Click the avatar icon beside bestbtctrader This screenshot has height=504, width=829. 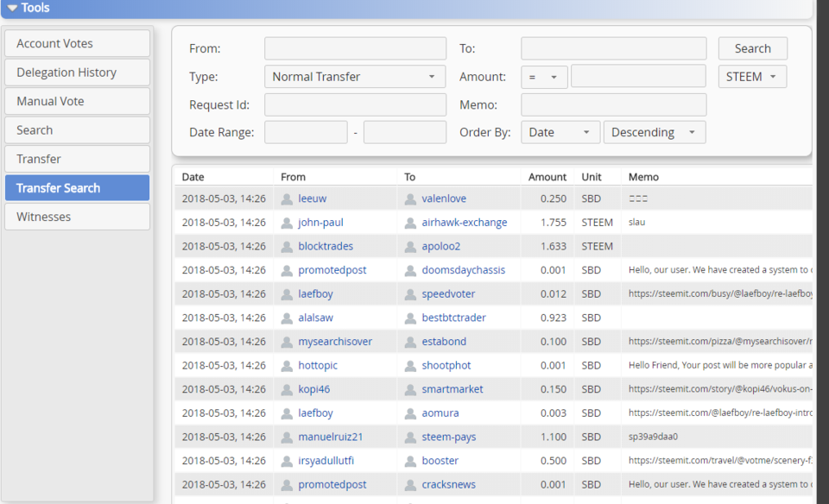[x=411, y=318]
